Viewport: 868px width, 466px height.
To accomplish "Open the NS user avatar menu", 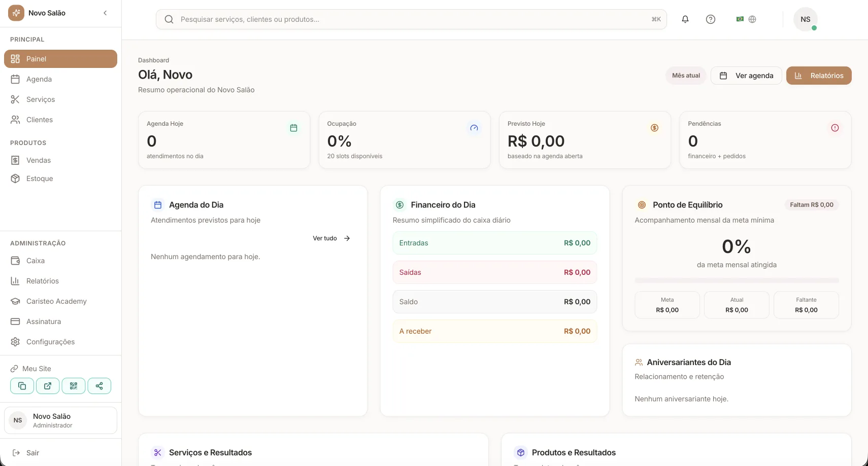I will click(x=806, y=19).
